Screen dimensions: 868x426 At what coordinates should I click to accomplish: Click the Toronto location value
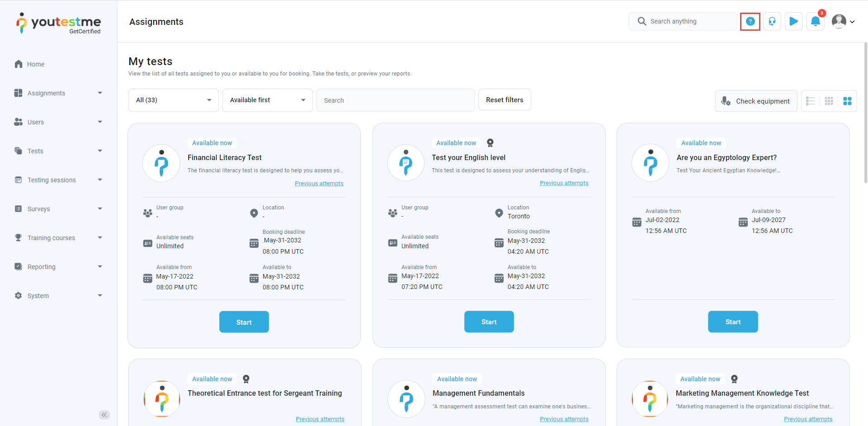pos(519,216)
